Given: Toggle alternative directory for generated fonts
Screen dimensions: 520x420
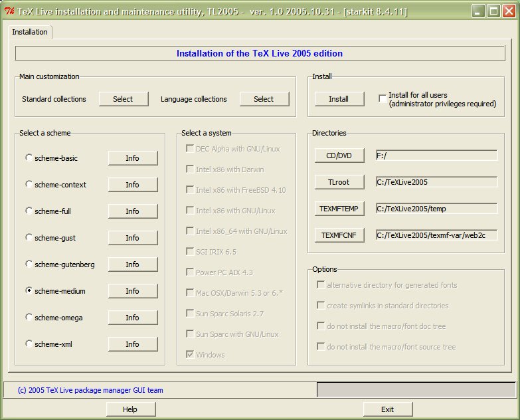Looking at the screenshot, I should (x=321, y=284).
